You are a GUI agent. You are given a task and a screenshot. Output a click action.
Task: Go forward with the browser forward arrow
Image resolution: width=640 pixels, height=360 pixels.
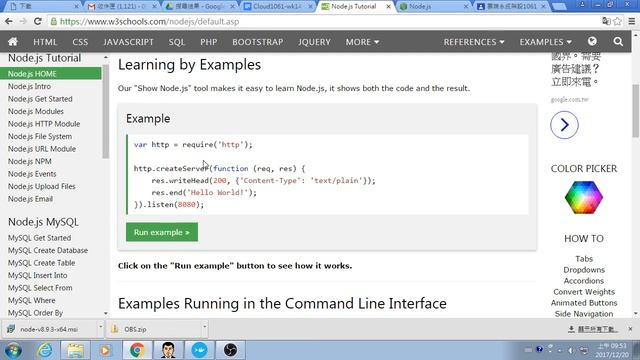pyautogui.click(x=23, y=22)
